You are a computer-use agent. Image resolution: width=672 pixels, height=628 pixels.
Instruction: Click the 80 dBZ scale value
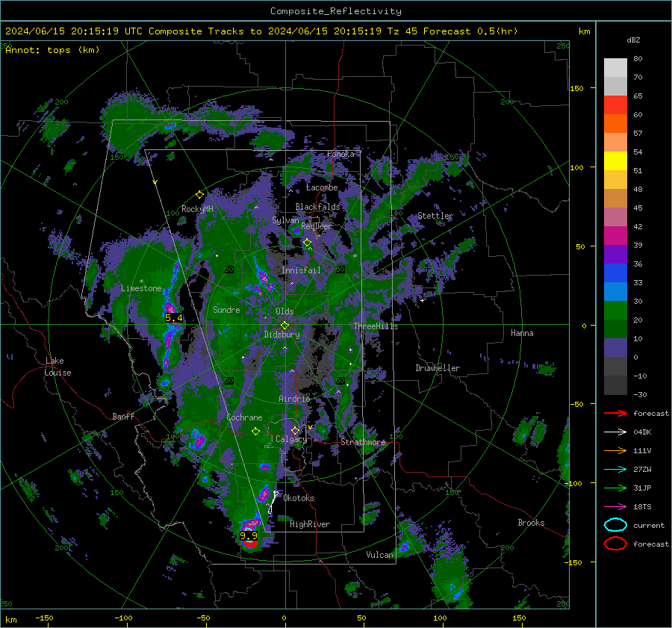tap(638, 59)
